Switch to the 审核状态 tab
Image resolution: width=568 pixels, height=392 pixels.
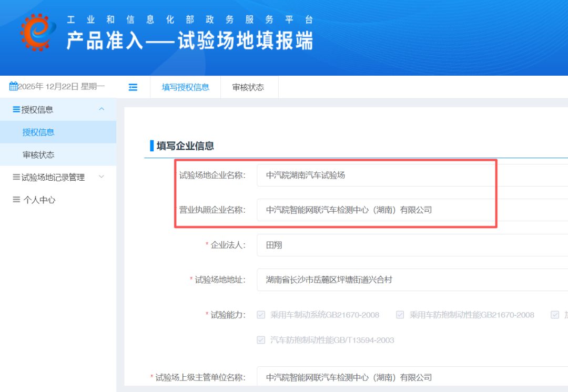[248, 87]
